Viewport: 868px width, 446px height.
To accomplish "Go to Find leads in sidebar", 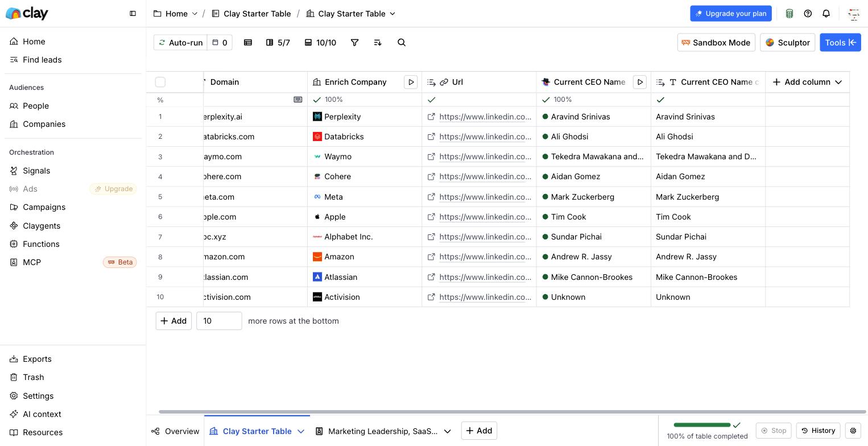I will [73, 60].
